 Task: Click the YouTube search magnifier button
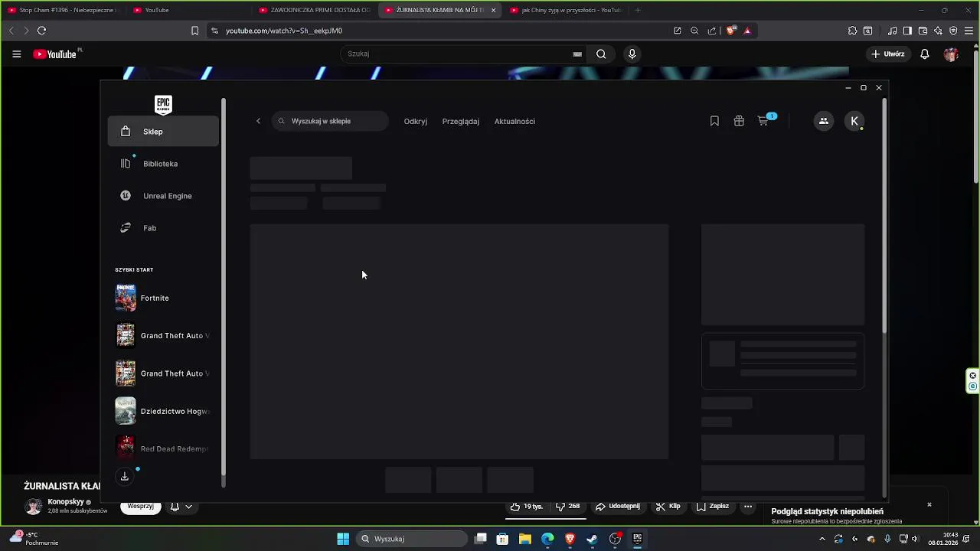coord(601,54)
